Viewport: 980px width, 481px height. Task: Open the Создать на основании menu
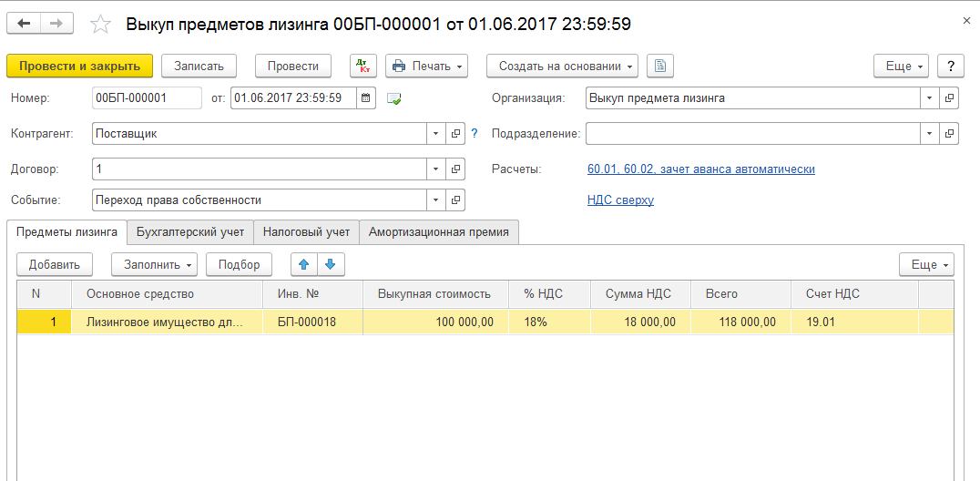(x=563, y=66)
